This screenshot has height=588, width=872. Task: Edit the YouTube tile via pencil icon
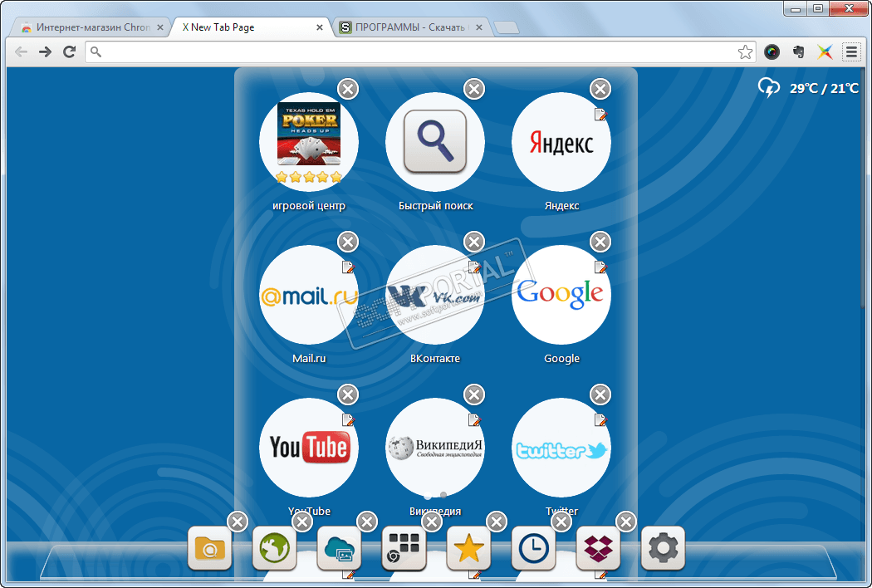pyautogui.click(x=348, y=420)
